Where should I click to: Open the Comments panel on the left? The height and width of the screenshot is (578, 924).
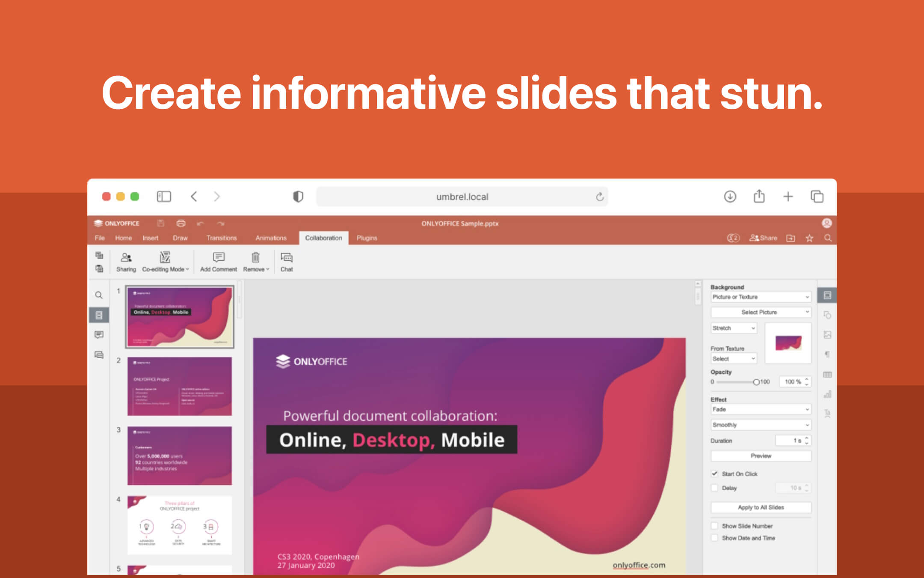(99, 334)
